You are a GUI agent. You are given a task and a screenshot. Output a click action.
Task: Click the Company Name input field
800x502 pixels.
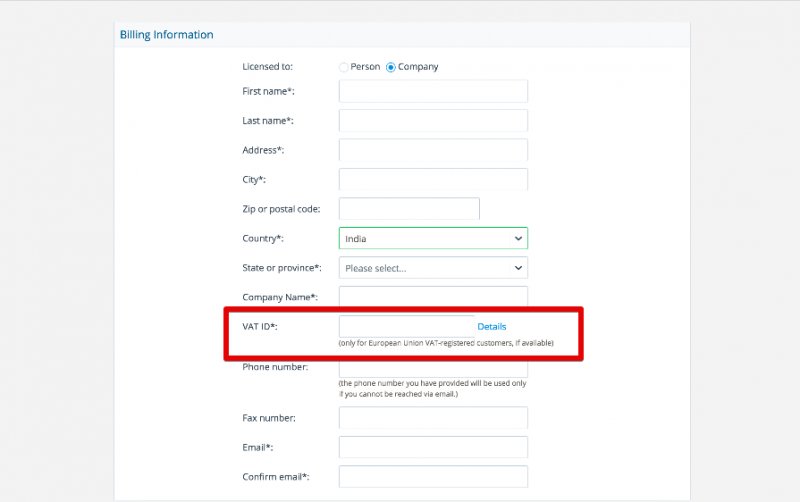point(433,296)
